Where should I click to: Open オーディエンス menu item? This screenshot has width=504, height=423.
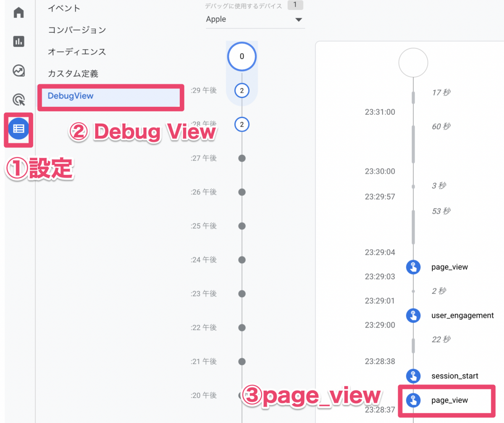coord(77,52)
